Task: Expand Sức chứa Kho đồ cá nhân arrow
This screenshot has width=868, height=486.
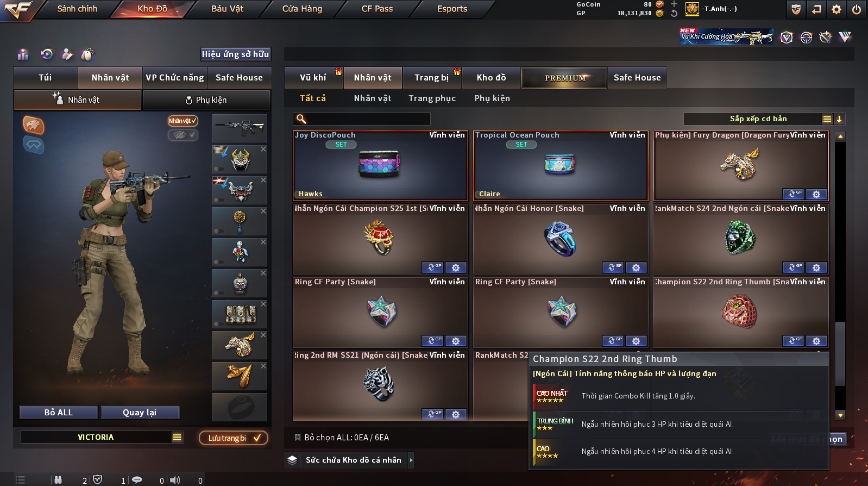Action: pos(411,460)
